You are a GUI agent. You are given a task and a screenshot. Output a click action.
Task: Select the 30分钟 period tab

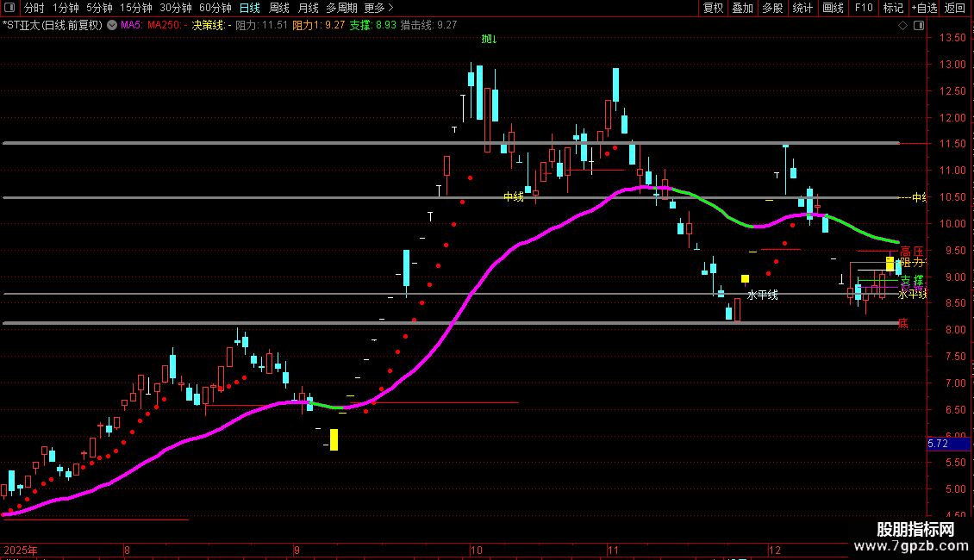click(176, 8)
